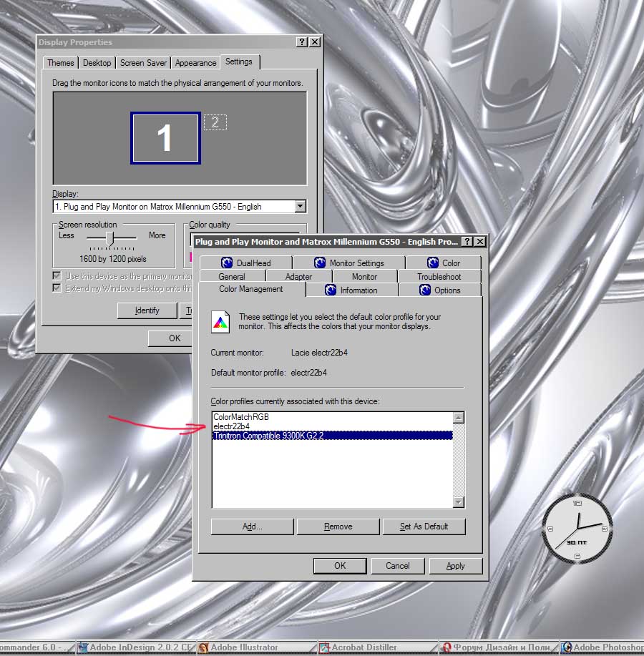
Task: Select the Color Management tab
Action: pyautogui.click(x=251, y=289)
